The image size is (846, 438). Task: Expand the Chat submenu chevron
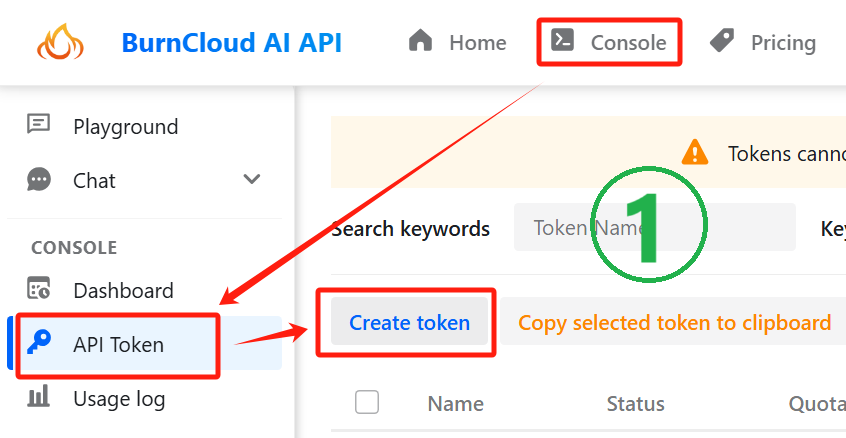click(252, 179)
